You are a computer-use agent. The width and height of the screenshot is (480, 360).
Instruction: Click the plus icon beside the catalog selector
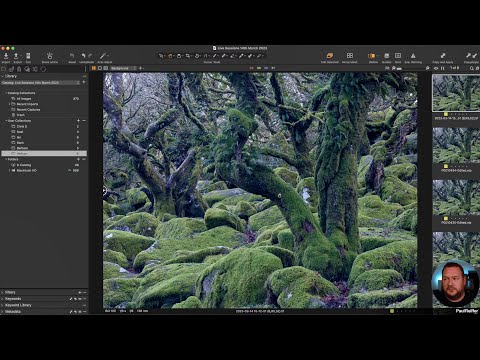[x=84, y=82]
